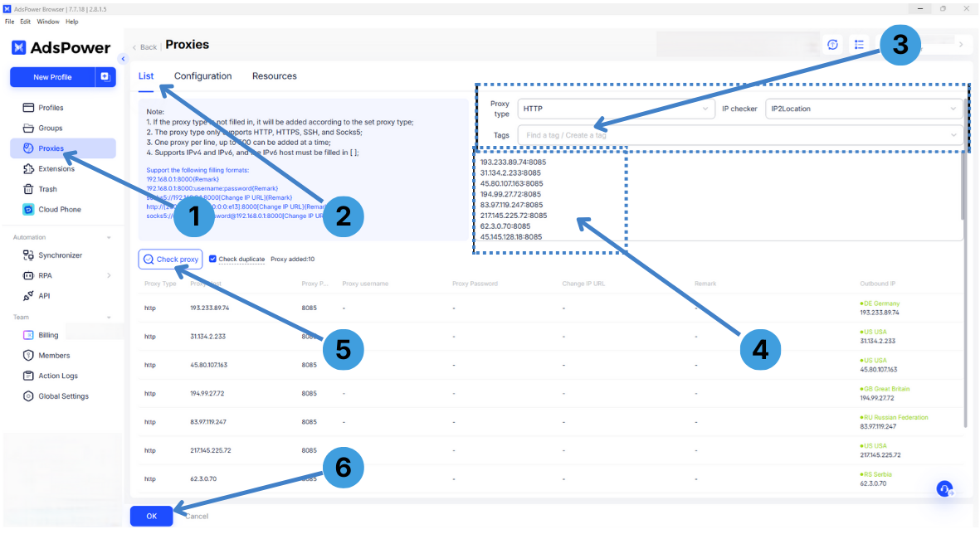Open the Tags dropdown field

(x=740, y=135)
